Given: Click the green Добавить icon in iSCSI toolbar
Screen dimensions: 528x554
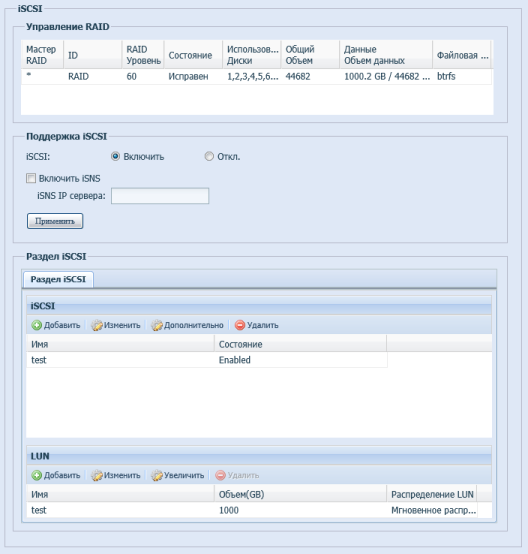Looking at the screenshot, I should [x=36, y=325].
